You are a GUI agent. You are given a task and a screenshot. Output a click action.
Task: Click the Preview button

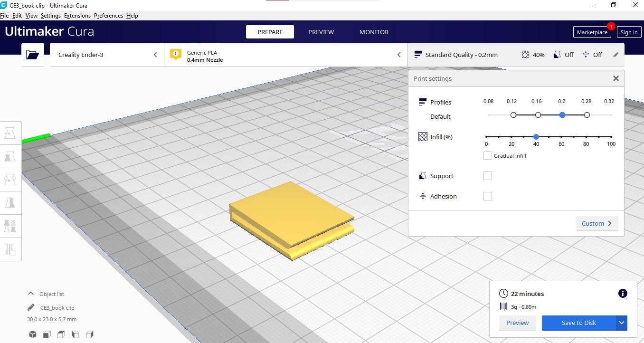[517, 323]
